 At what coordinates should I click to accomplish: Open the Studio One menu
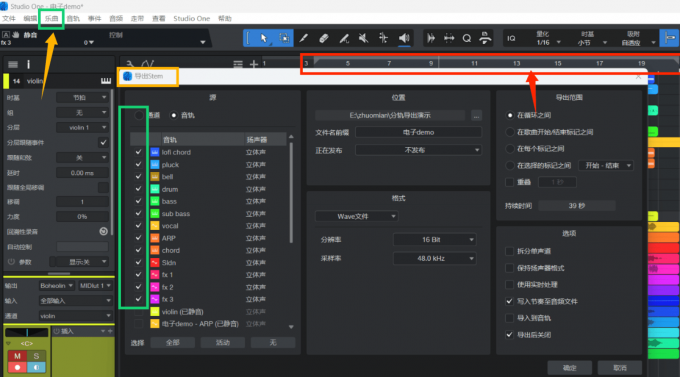coord(191,19)
